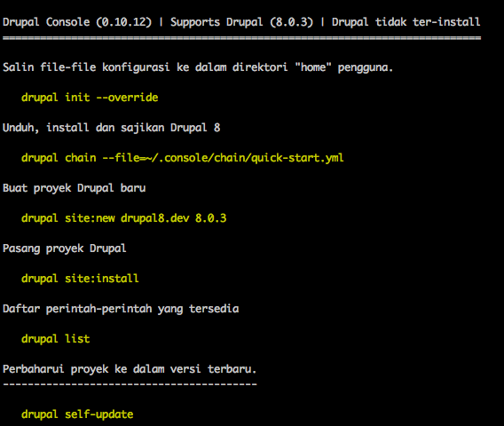Image resolution: width=504 pixels, height=426 pixels.
Task: Click the Drupal Console (0.10.12) header text
Action: 77,22
